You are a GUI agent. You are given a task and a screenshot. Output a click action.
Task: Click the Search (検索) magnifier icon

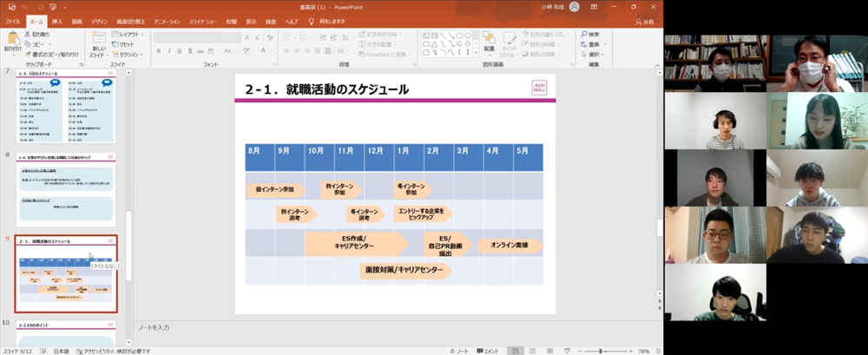[582, 35]
